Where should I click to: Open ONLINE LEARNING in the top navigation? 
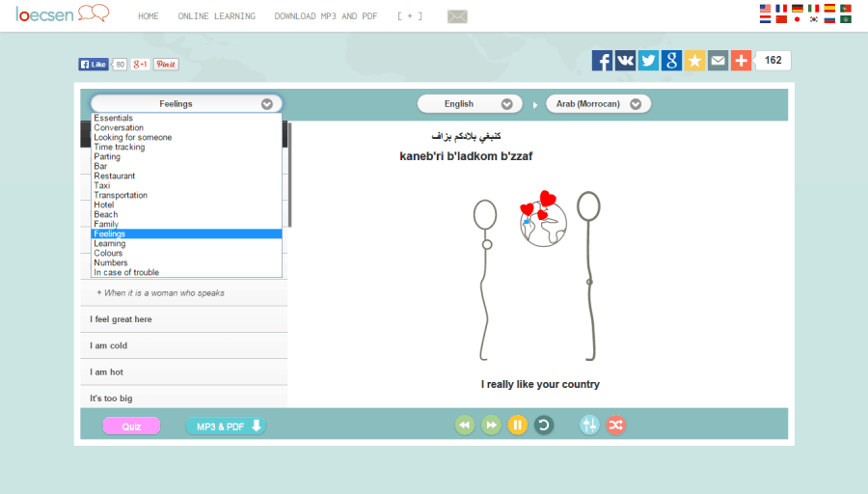pyautogui.click(x=217, y=16)
